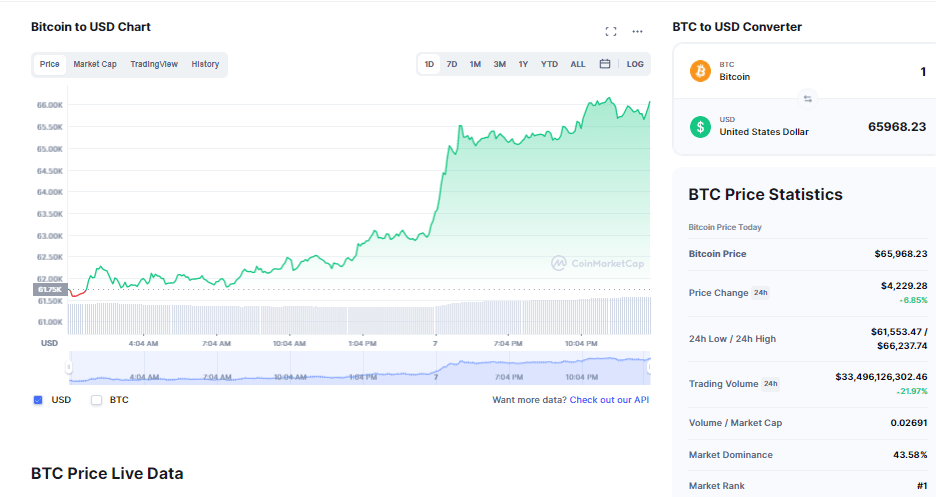Image resolution: width=936 pixels, height=497 pixels.
Task: Click the 7:04 PM x-axis time label
Action: 508,344
